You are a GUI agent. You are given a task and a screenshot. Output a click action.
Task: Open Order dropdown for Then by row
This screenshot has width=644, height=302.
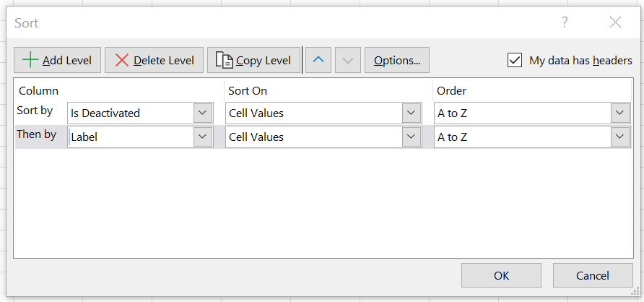pos(619,137)
